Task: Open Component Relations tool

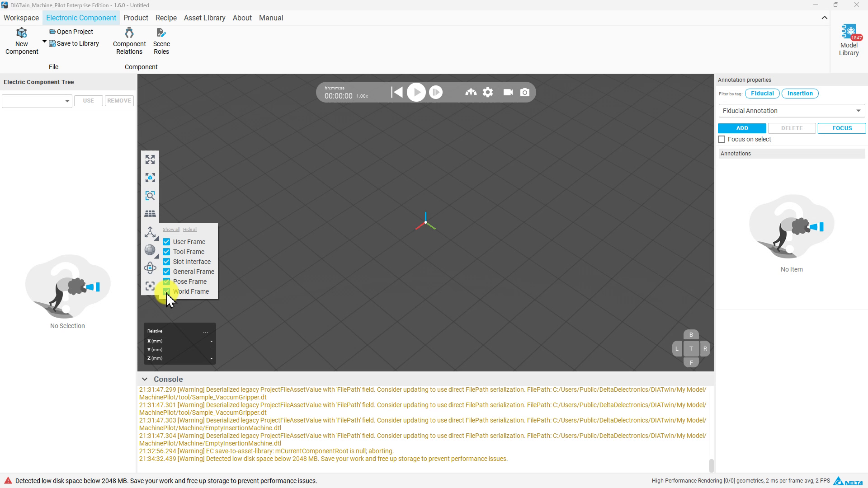Action: pos(129,41)
